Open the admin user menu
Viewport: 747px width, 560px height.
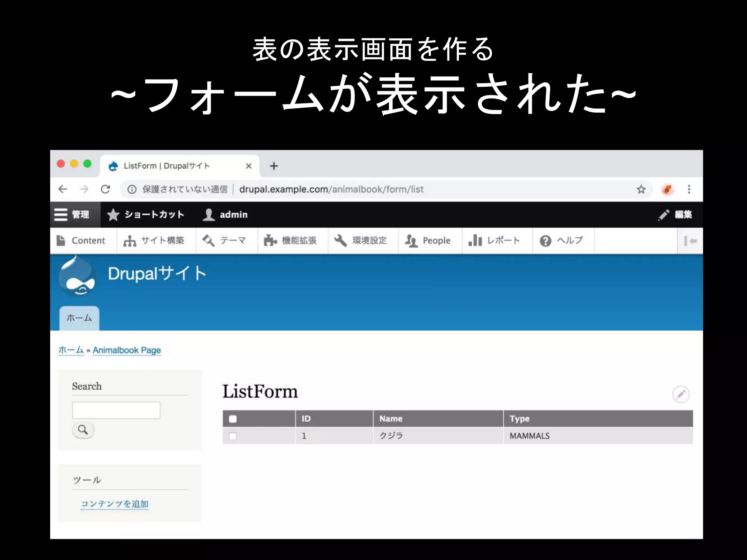coord(225,215)
